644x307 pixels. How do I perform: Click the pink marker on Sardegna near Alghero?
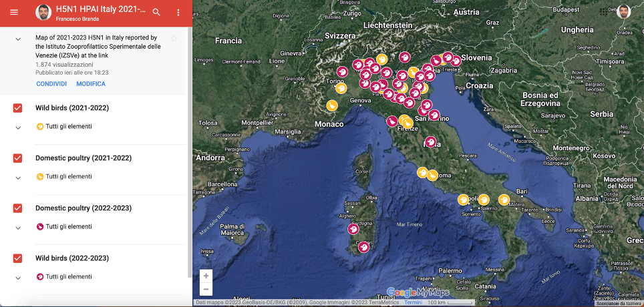coord(353,229)
